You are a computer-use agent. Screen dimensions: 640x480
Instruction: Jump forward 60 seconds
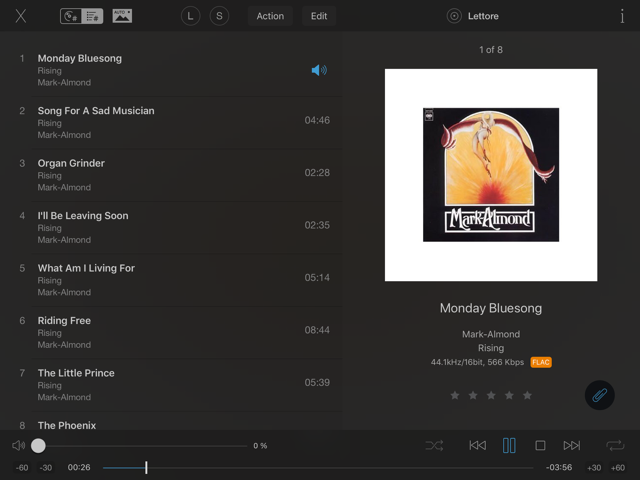(618, 468)
